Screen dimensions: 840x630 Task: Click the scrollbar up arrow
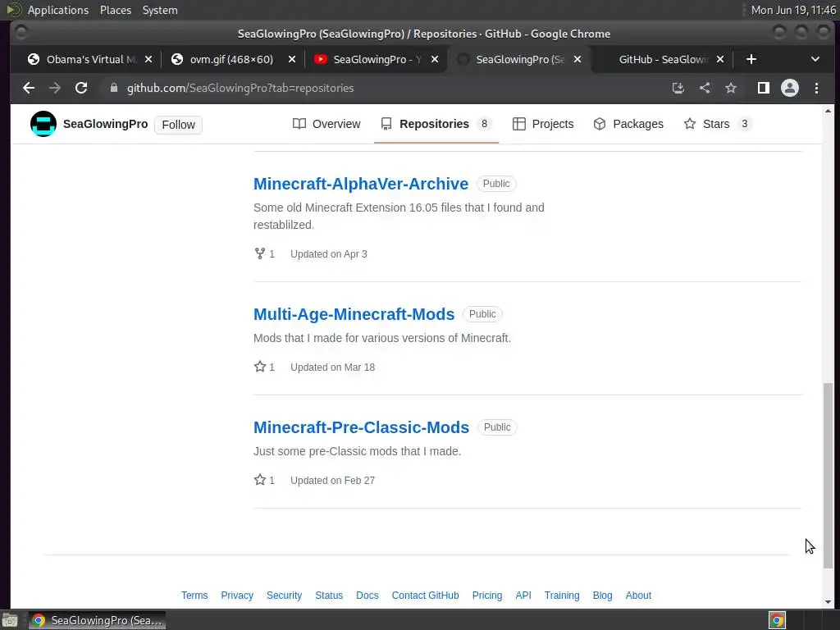point(829,111)
